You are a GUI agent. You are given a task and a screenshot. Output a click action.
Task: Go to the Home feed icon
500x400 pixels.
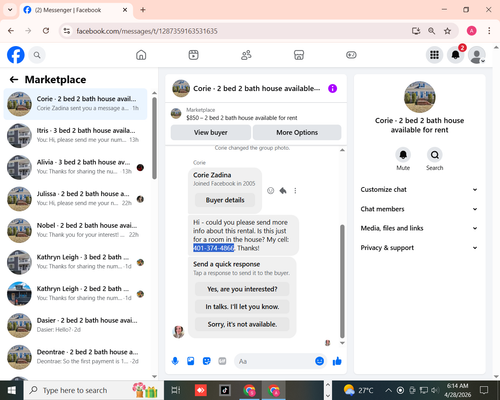click(x=141, y=55)
